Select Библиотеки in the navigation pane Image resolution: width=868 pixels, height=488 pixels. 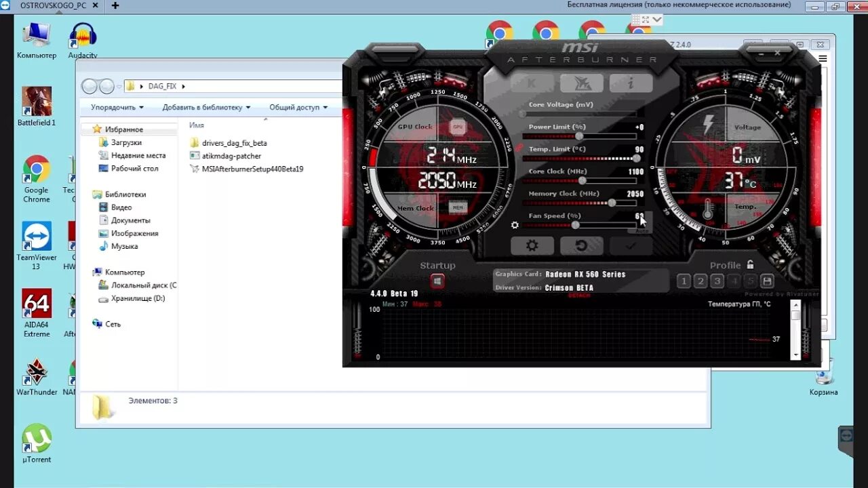119,194
